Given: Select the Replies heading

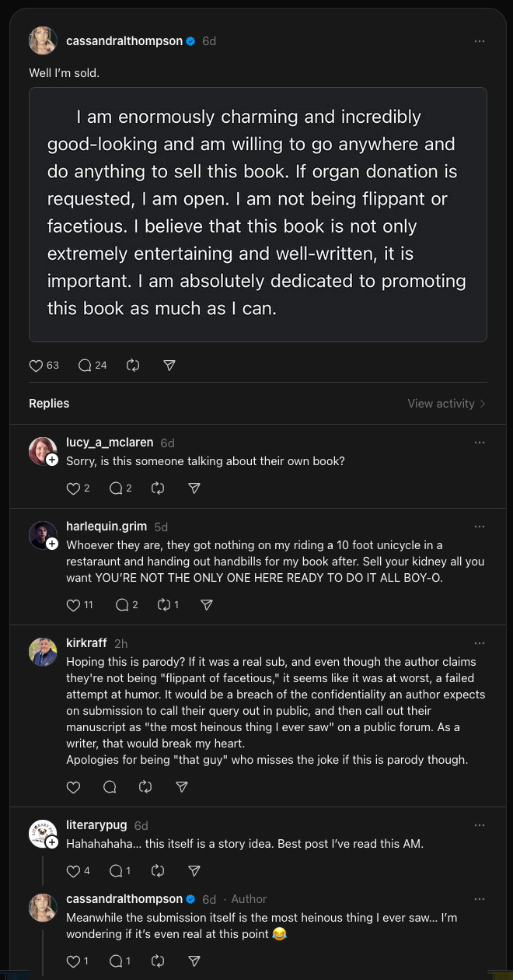Looking at the screenshot, I should click(49, 404).
